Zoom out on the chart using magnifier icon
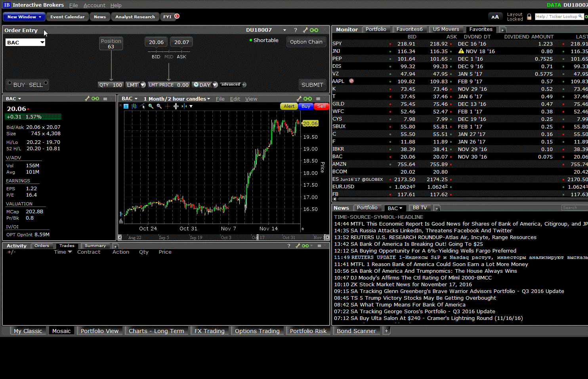588x379 pixels. click(x=159, y=106)
